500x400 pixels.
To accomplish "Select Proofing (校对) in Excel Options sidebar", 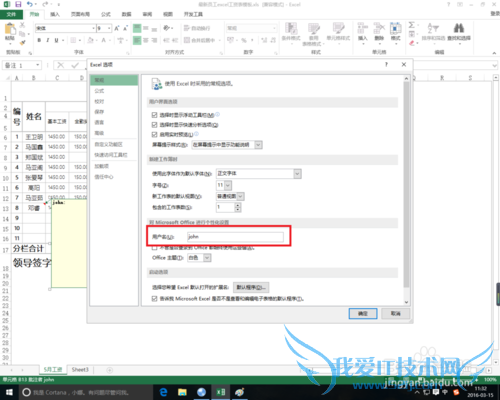I will tap(99, 101).
